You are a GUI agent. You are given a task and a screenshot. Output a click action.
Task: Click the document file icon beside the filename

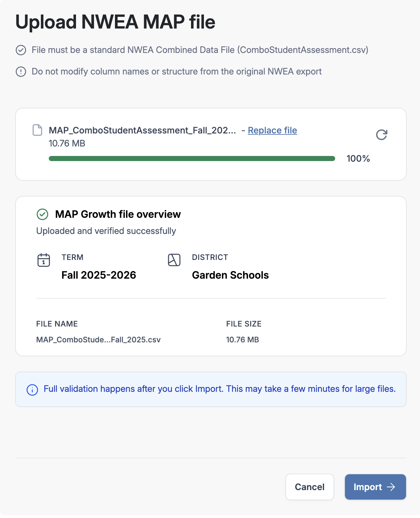(x=37, y=130)
